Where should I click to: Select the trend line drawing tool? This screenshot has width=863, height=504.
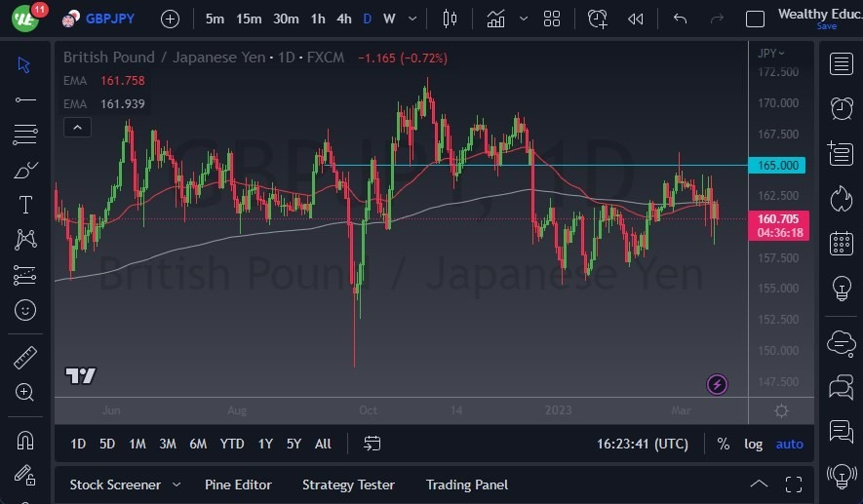(25, 99)
